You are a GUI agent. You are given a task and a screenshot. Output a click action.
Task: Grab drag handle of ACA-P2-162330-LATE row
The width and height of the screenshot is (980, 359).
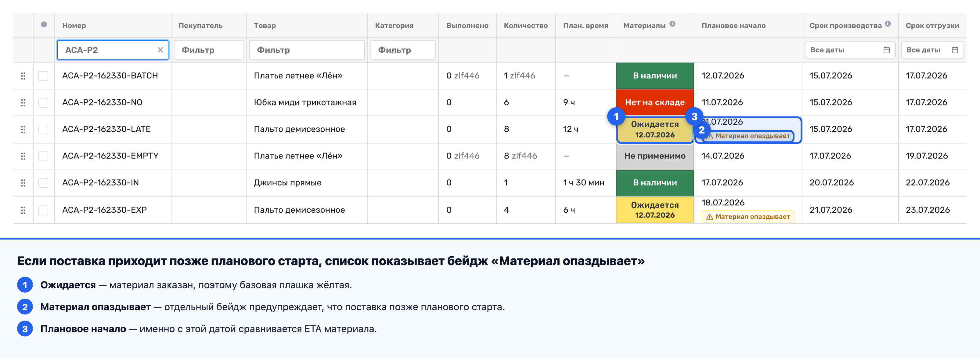tap(23, 130)
